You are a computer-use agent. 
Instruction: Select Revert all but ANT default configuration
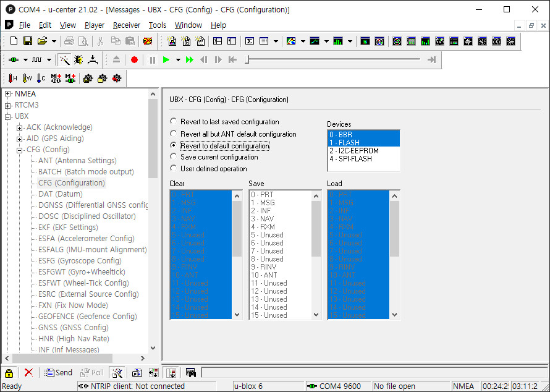pyautogui.click(x=233, y=134)
